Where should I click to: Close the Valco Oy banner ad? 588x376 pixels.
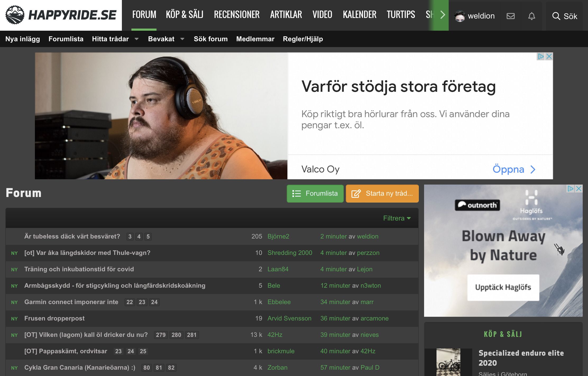coord(549,56)
